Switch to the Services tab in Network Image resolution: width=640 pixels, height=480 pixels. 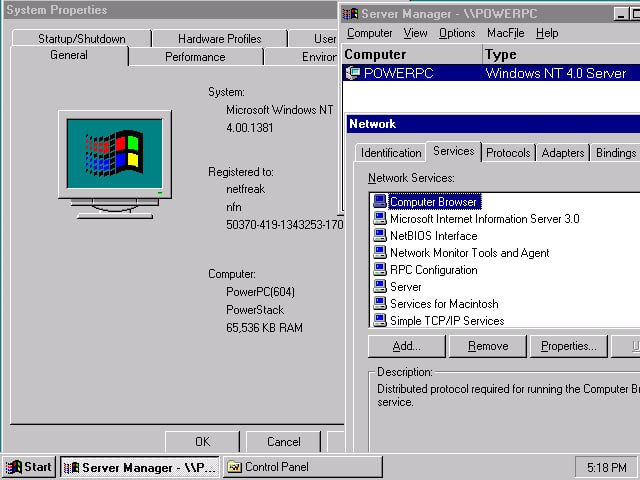[x=453, y=151]
